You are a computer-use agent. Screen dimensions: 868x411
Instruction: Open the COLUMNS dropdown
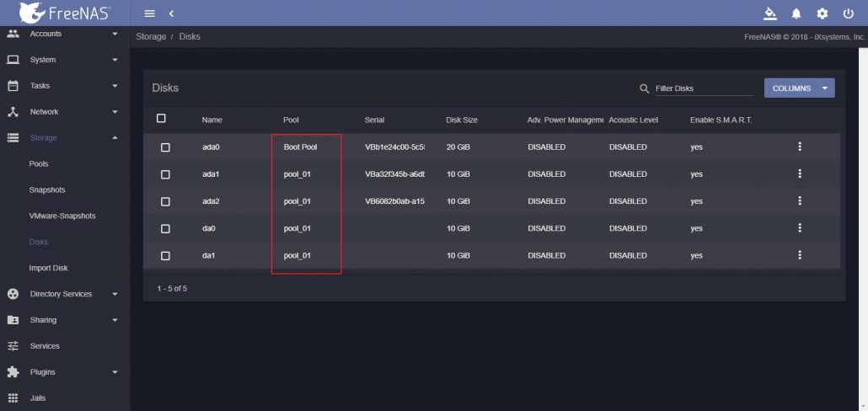(x=798, y=88)
